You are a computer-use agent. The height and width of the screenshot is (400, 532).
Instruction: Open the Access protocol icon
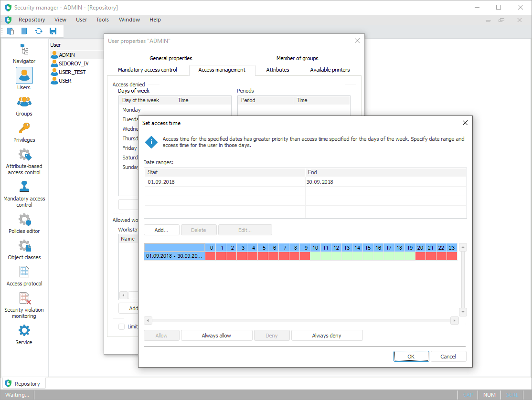pyautogui.click(x=24, y=272)
